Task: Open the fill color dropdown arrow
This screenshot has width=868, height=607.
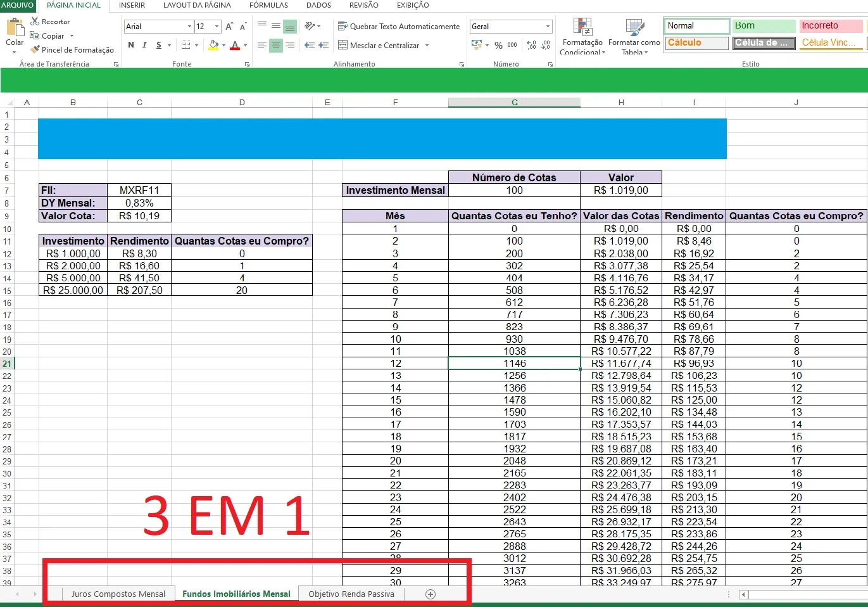Action: (x=223, y=46)
